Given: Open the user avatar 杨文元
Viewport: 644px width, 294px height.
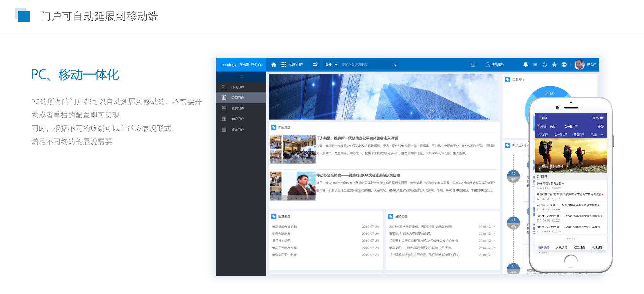Looking at the screenshot, I should (579, 65).
